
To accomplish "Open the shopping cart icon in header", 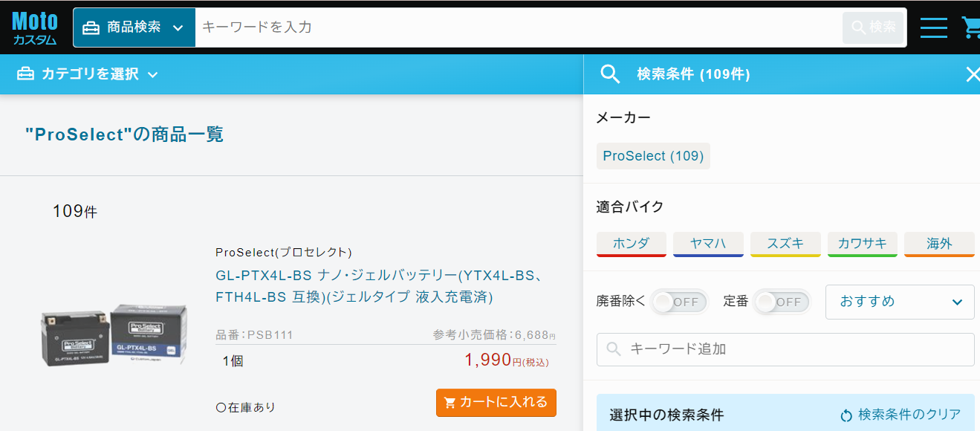I will tap(970, 27).
